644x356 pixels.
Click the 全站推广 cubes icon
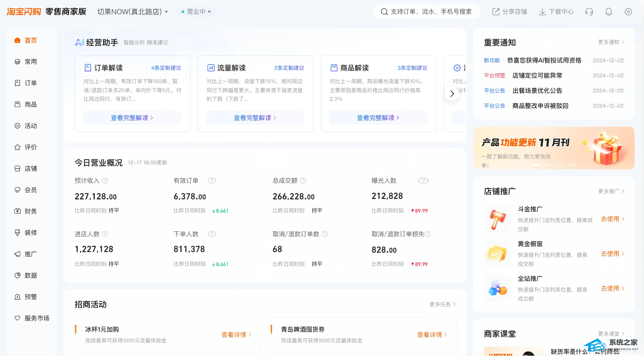(497, 288)
